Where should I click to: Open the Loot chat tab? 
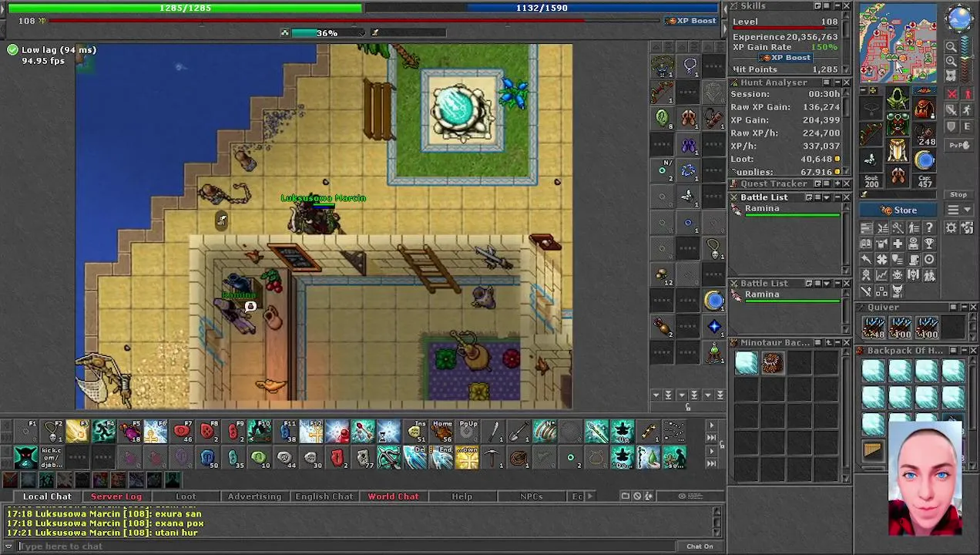186,496
